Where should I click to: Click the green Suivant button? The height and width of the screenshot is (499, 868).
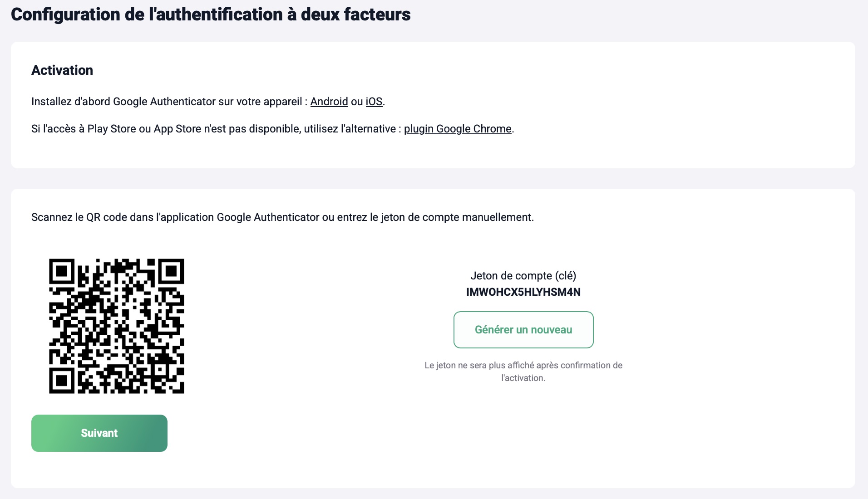(x=99, y=433)
